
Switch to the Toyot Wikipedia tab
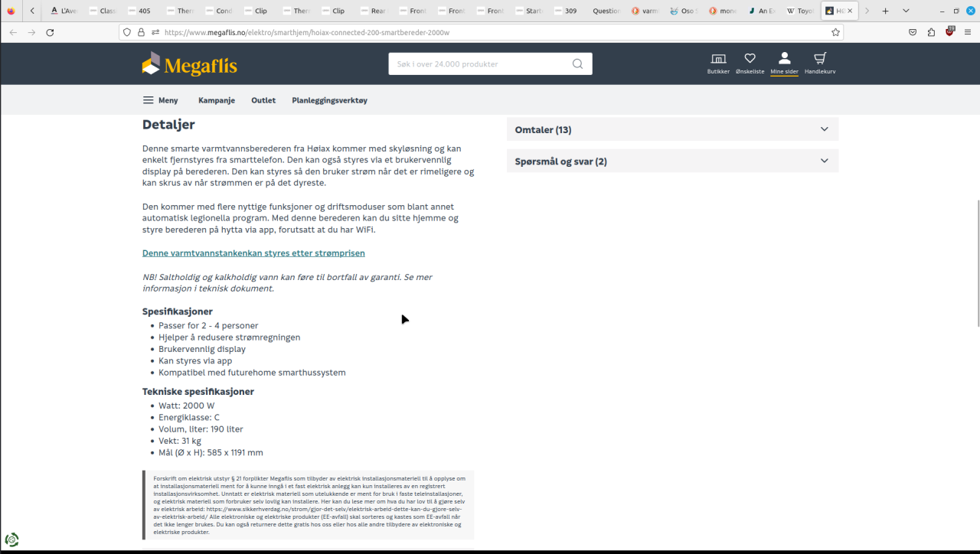coord(800,11)
